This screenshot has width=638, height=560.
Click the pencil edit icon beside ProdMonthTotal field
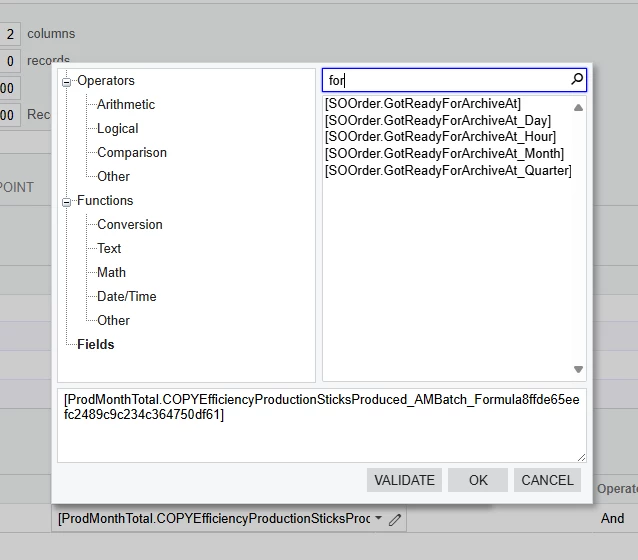tap(395, 519)
